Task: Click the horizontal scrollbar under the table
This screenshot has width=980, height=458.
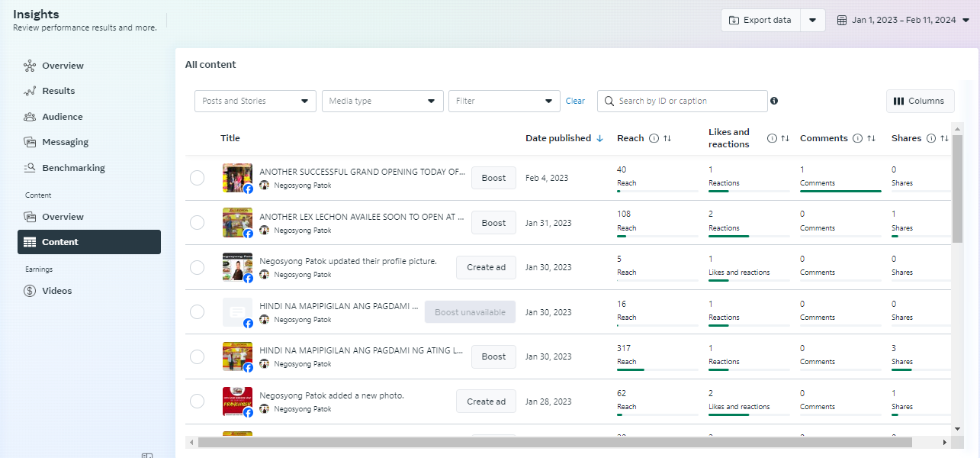Action: [554, 442]
